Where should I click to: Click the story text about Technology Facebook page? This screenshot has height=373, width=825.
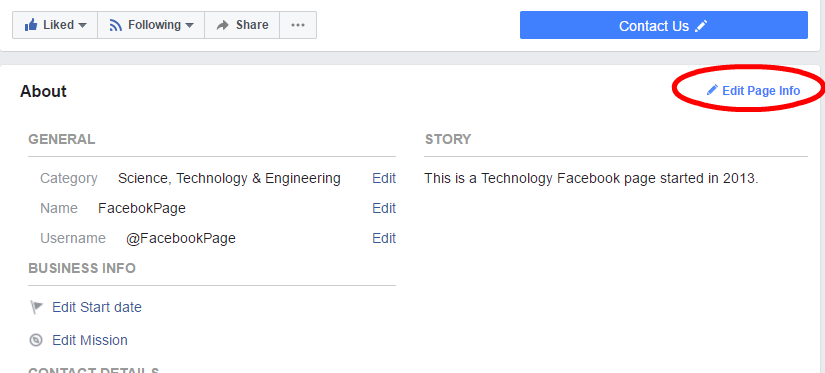(x=591, y=178)
